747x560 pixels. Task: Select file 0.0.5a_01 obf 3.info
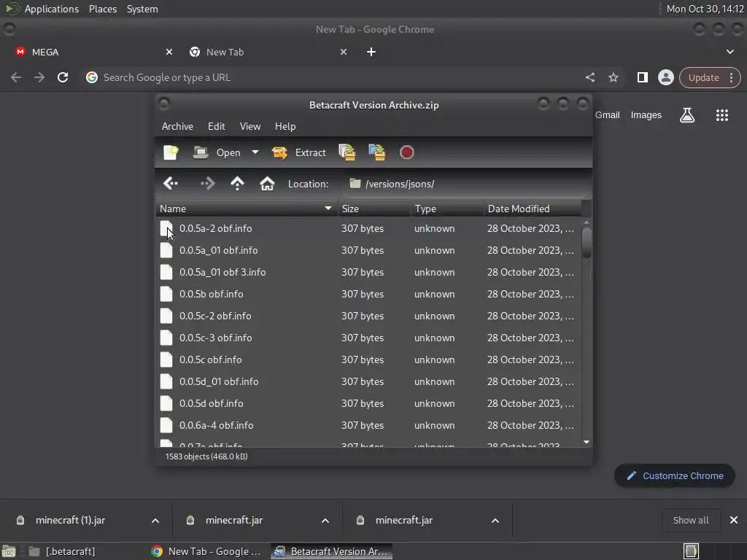tap(368, 273)
